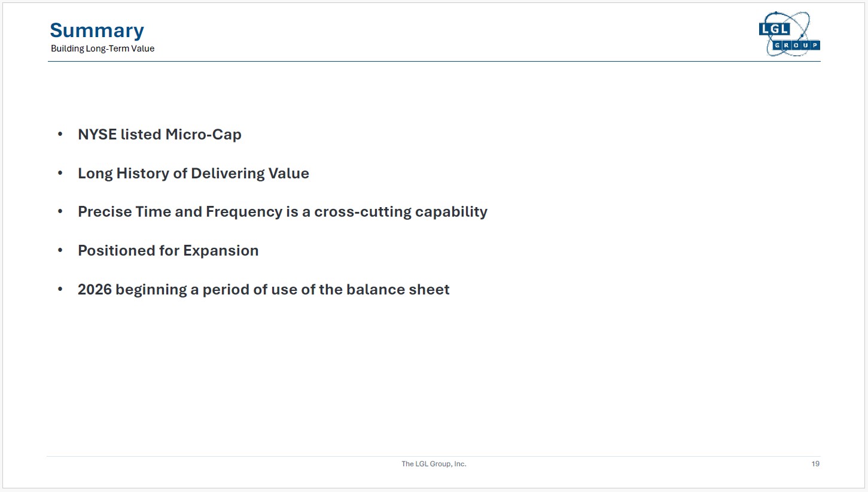The width and height of the screenshot is (868, 492).
Task: Select the "Summary" slide title
Action: 97,31
